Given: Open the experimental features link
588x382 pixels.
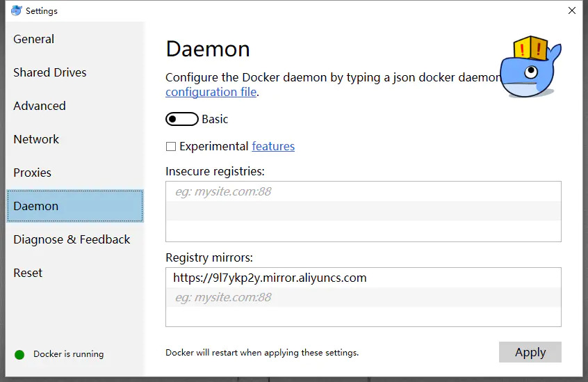Looking at the screenshot, I should coord(273,146).
